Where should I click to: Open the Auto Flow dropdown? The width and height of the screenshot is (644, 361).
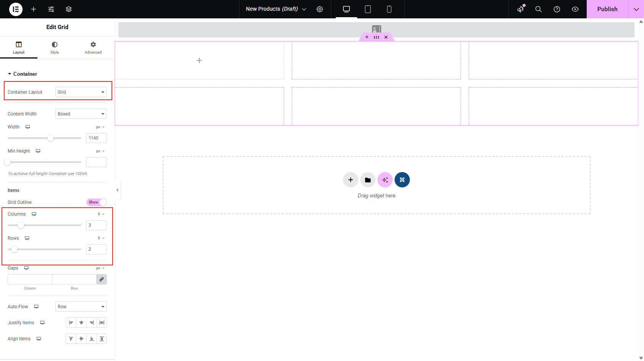(81, 306)
